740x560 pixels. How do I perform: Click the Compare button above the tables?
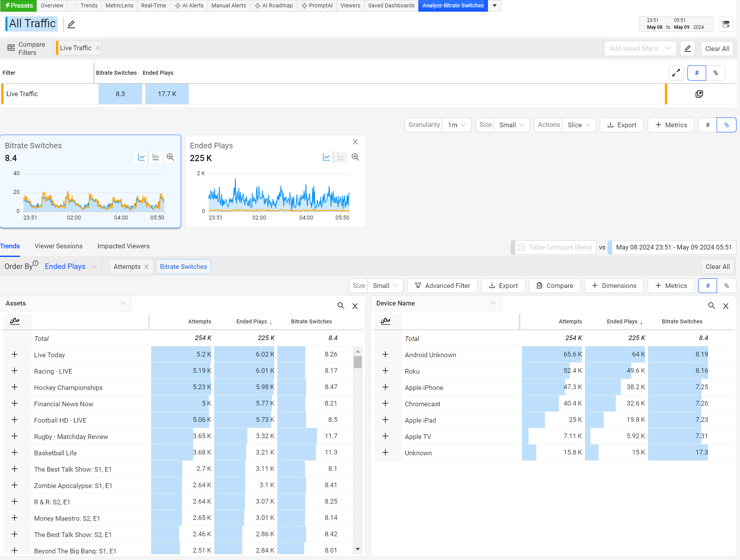pyautogui.click(x=555, y=286)
